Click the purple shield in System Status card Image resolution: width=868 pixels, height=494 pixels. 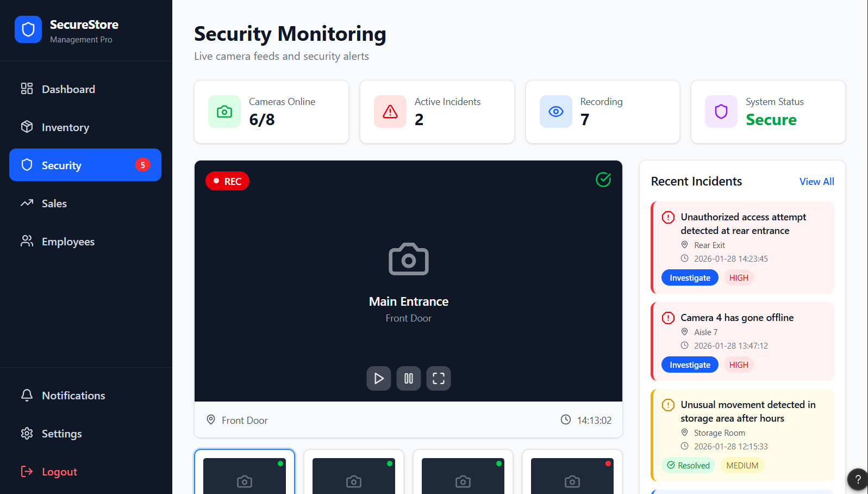click(x=721, y=112)
